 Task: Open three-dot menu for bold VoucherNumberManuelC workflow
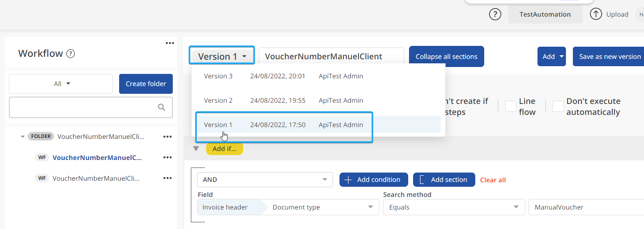168,158
